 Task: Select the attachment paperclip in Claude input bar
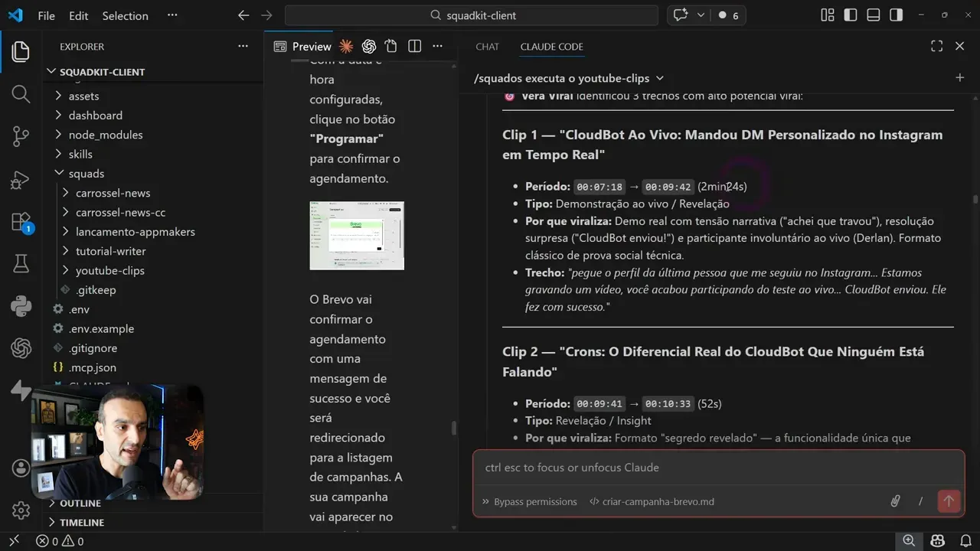[x=895, y=501]
